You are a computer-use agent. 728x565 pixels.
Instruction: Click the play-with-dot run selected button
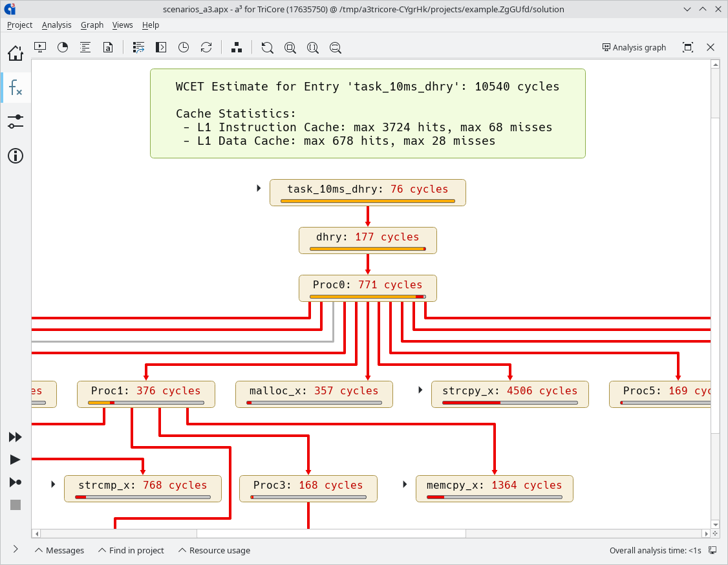(x=16, y=482)
